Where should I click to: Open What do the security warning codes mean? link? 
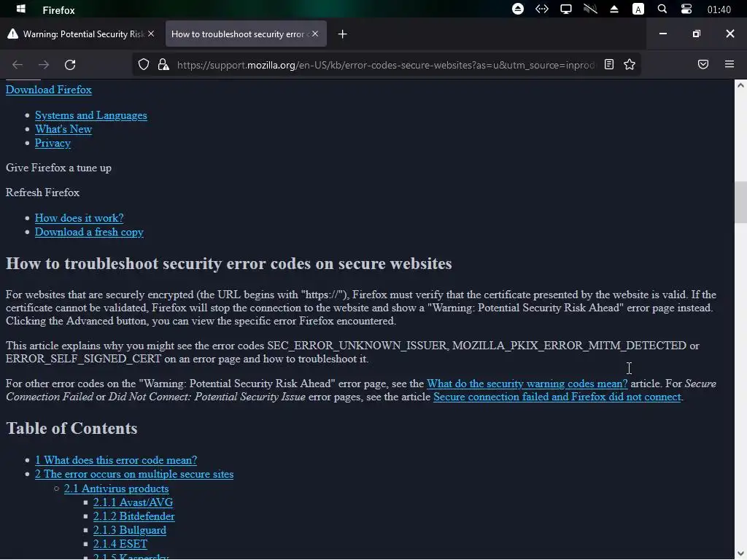point(527,384)
